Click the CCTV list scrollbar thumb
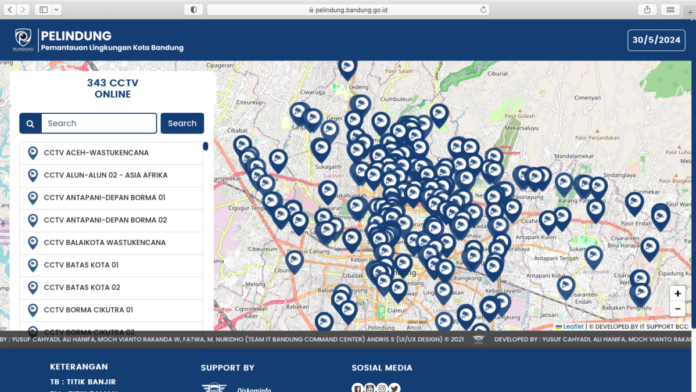Screen dimensions: 696x392 point(205,146)
